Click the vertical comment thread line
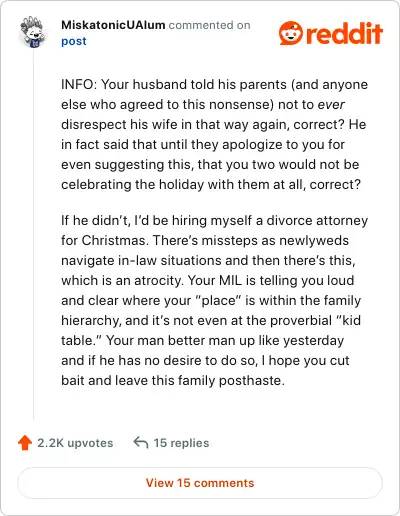Viewport: 400px width, 516px height. pos(33,235)
